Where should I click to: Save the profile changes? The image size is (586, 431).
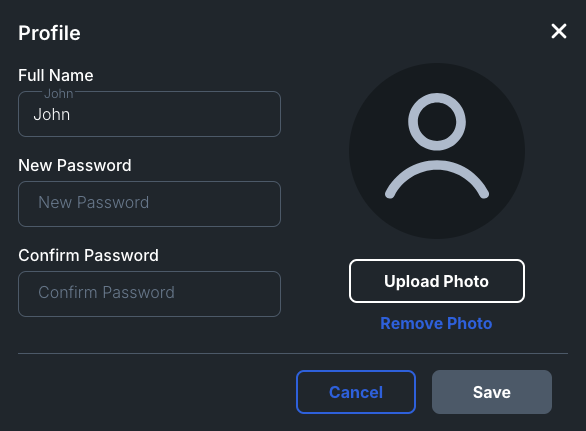coord(492,392)
